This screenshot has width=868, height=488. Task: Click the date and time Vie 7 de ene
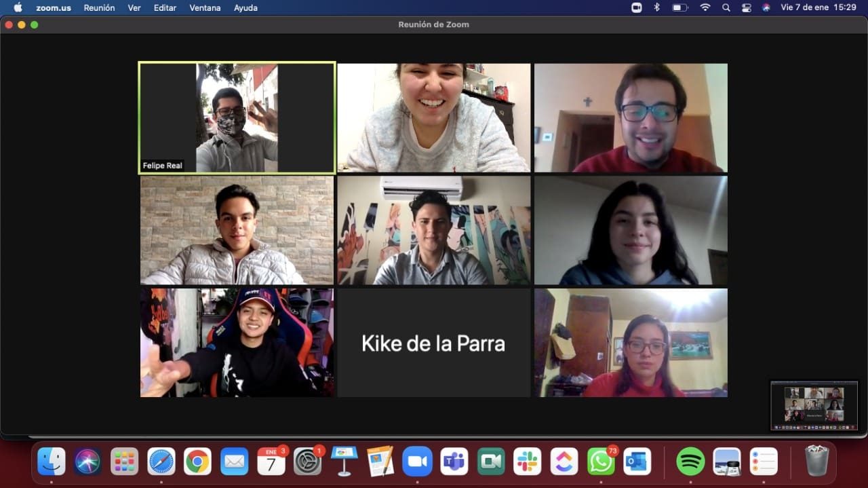coord(818,7)
